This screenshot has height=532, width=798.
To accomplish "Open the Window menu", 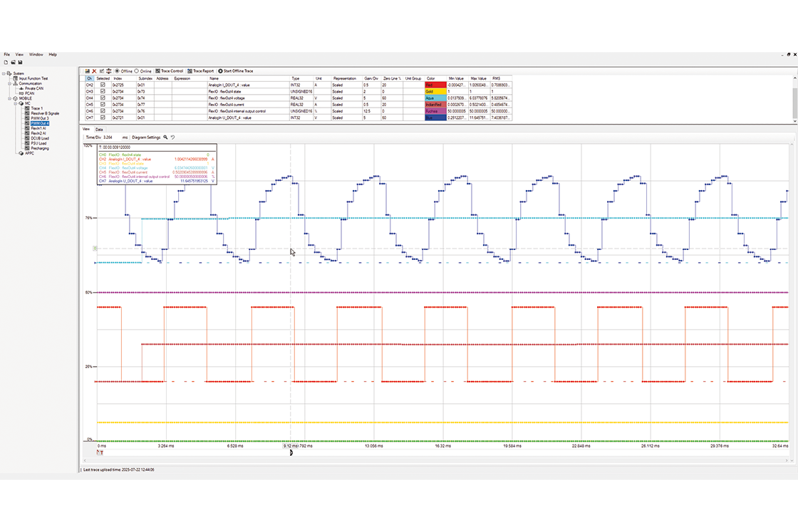I will [36, 54].
